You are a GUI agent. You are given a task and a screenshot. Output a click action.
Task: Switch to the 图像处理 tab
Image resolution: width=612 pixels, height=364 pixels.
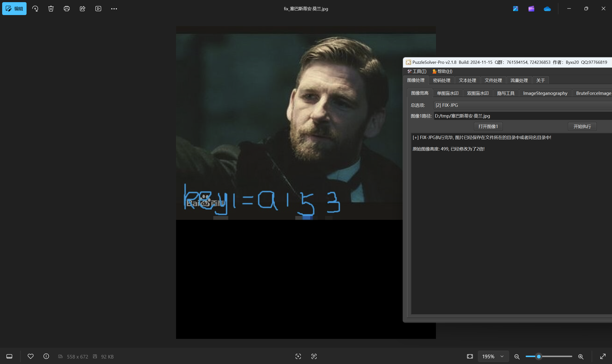(416, 80)
